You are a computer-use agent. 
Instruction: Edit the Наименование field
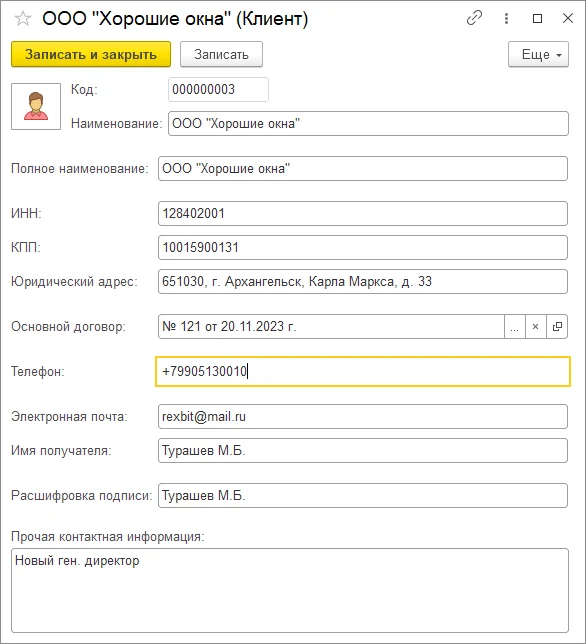pos(368,123)
